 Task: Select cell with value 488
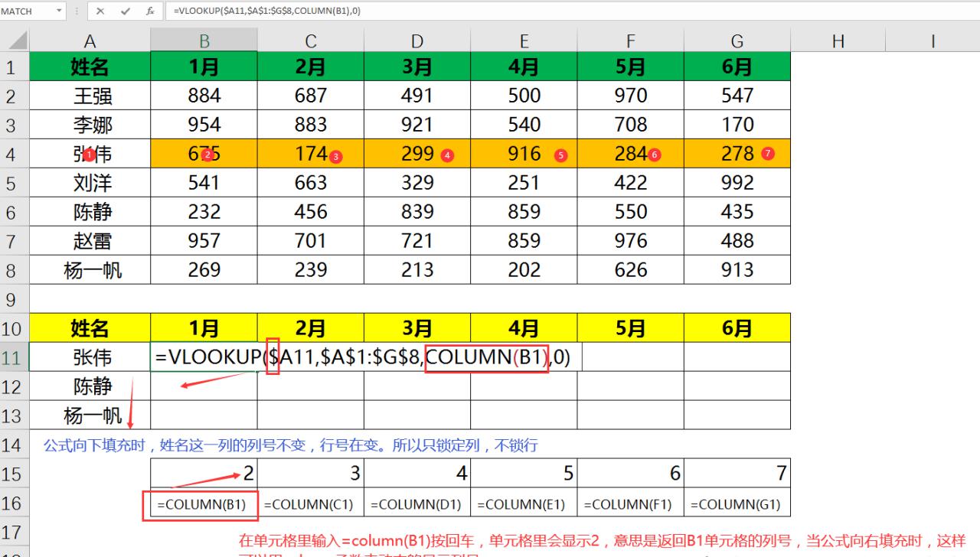[737, 241]
